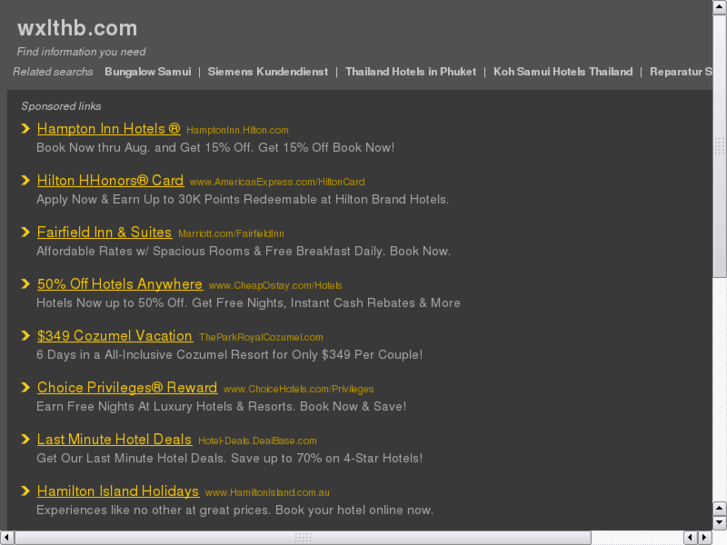Screen dimensions: 727x545
Task: Click the yellow arrow beside Hamilton Island Holidays
Action: click(26, 491)
